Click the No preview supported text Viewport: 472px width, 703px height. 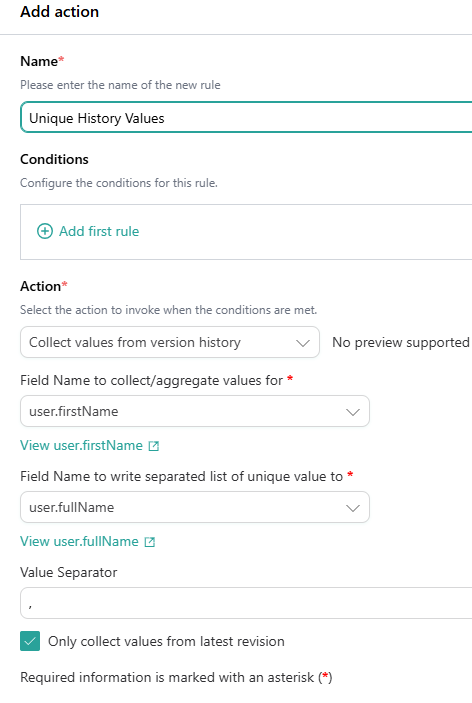[401, 342]
